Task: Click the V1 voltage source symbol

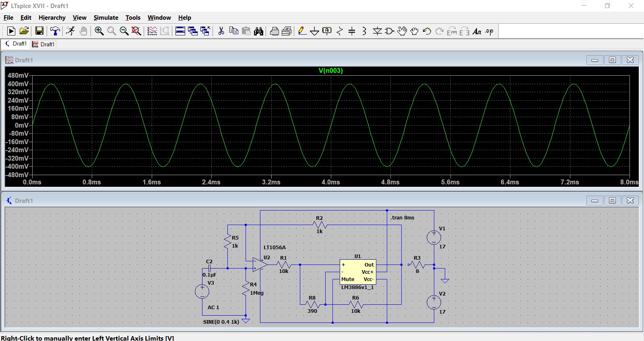Action: [434, 238]
